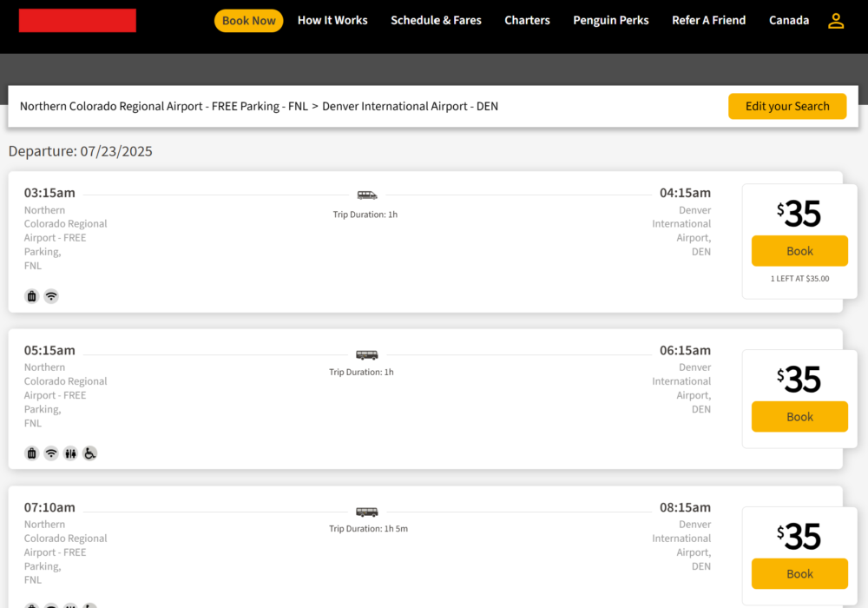The height and width of the screenshot is (608, 868).
Task: Visit the Penguin Perks page
Action: 611,20
